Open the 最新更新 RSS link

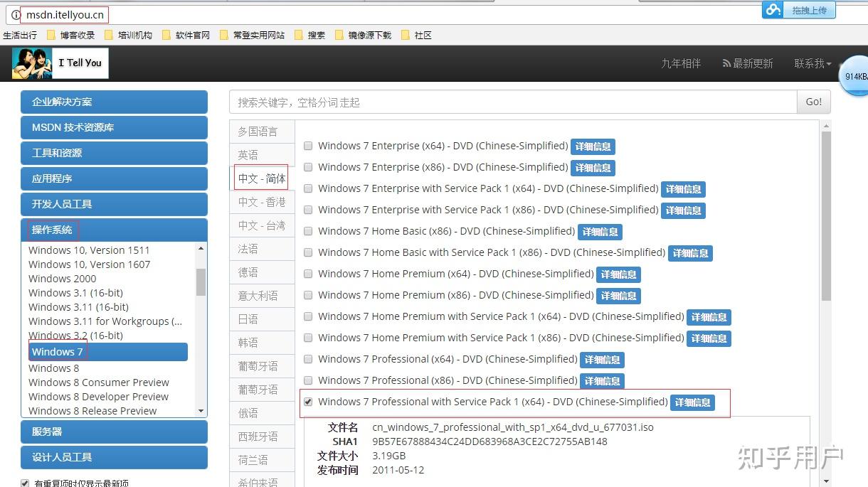pyautogui.click(x=748, y=63)
